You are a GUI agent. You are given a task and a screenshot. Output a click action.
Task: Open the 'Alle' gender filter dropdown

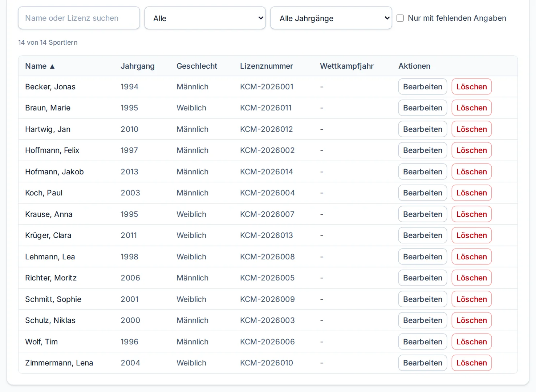(x=205, y=18)
